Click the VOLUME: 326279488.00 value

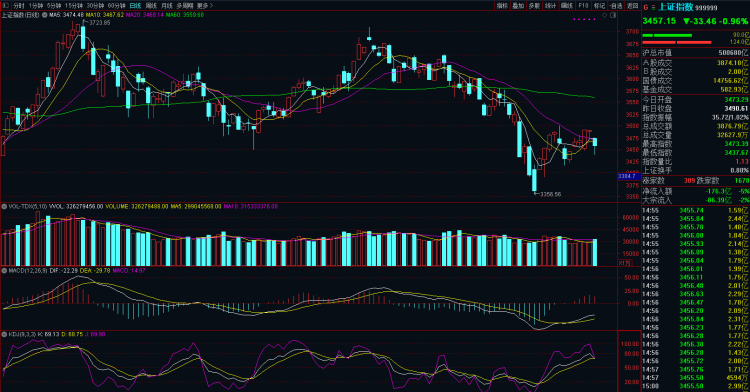pos(136,207)
